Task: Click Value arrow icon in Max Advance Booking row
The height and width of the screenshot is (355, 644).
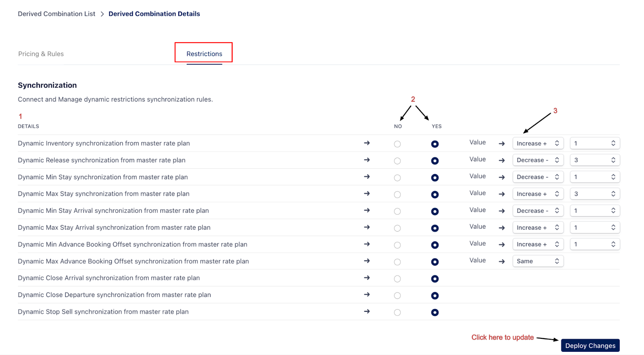Action: [x=502, y=262]
